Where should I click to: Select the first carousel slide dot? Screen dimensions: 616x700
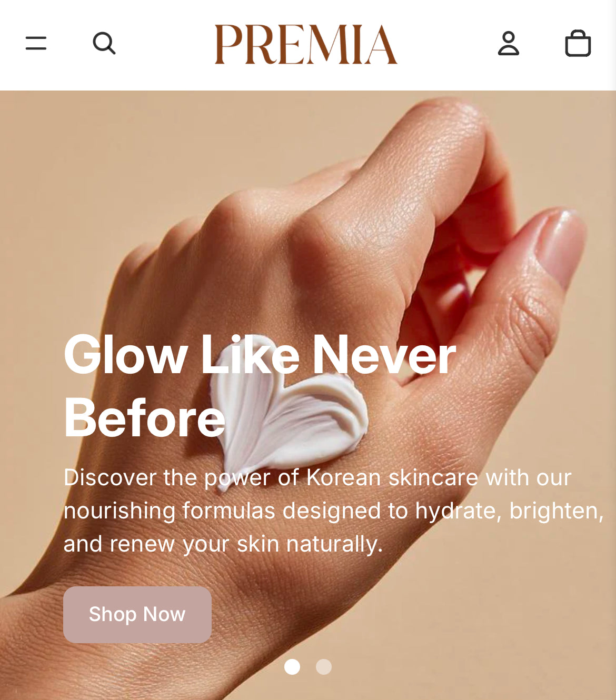(x=292, y=667)
